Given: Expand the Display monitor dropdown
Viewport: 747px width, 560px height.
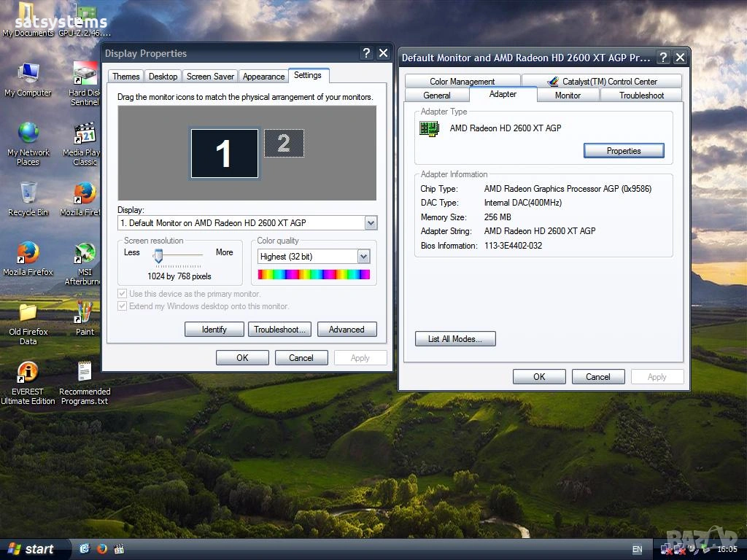Looking at the screenshot, I should (371, 223).
